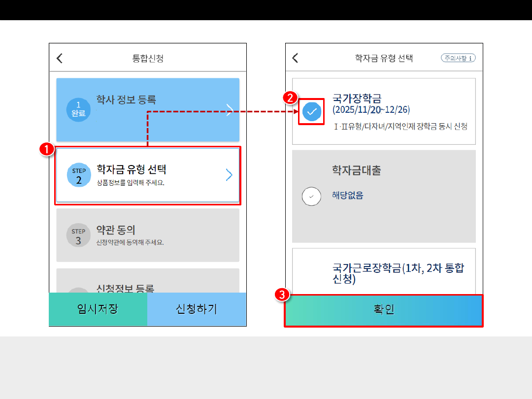Tap the back arrow in 통합신청 header
The image size is (532, 399).
click(60, 58)
